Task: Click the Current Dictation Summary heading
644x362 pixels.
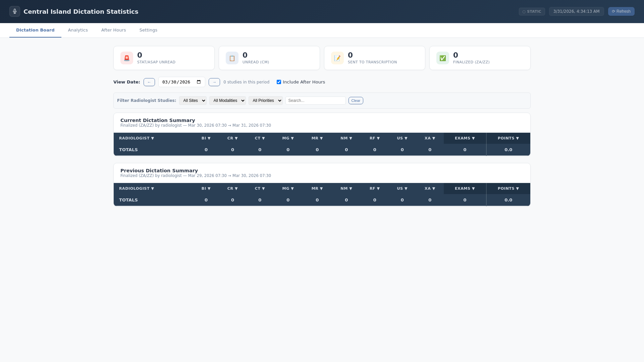Action: tap(158, 120)
